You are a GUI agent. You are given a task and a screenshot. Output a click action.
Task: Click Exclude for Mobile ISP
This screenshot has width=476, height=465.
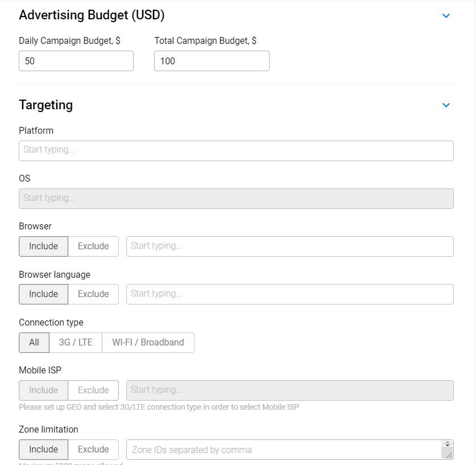click(93, 390)
